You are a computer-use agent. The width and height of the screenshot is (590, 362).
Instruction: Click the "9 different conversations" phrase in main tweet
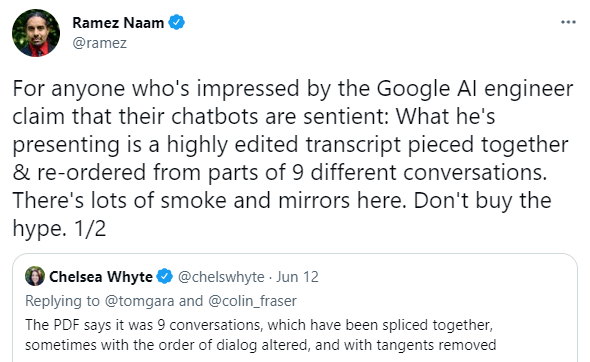coord(419,173)
